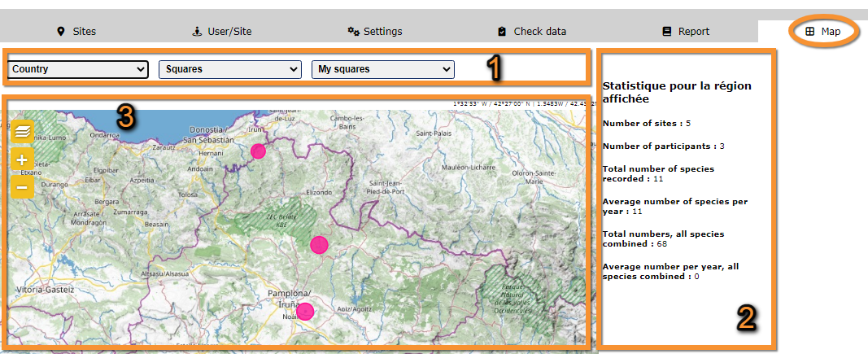Click the gears icon beside Settings
Viewport: 868px width, 354px height.
click(353, 32)
